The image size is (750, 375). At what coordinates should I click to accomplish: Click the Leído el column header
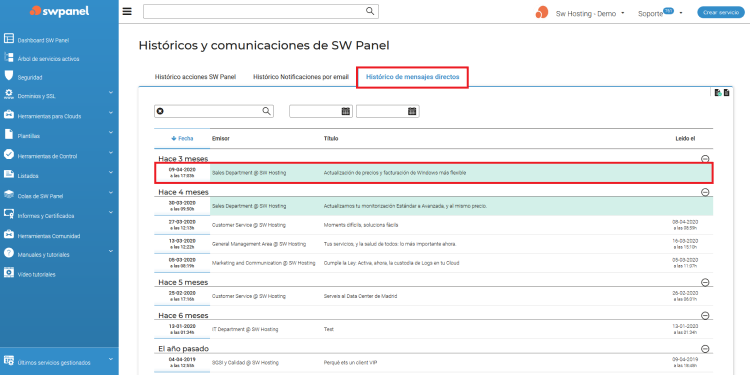point(685,138)
